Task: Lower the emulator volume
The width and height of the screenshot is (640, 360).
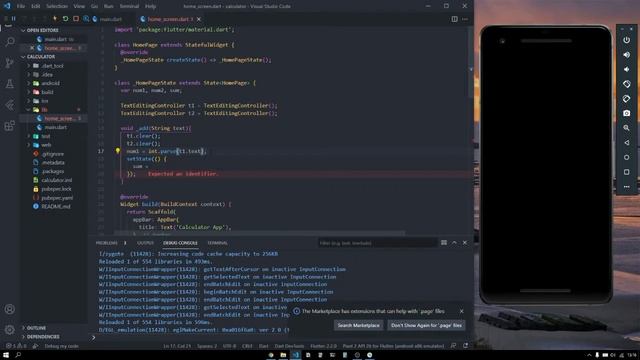Action: click(x=627, y=69)
